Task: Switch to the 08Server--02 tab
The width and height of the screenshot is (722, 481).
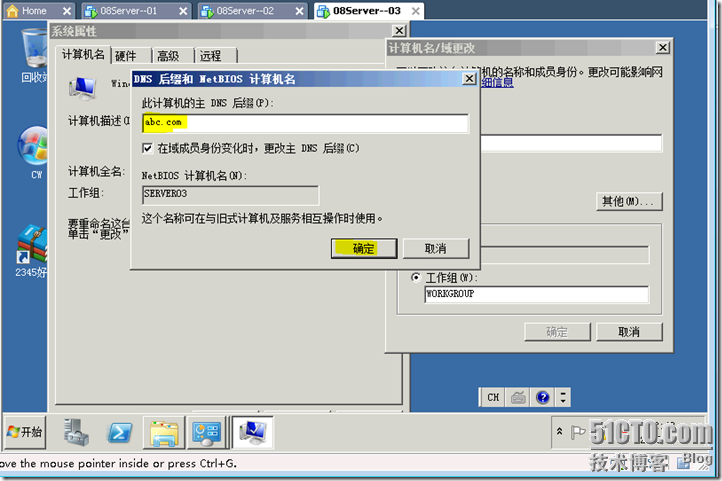Action: 245,11
